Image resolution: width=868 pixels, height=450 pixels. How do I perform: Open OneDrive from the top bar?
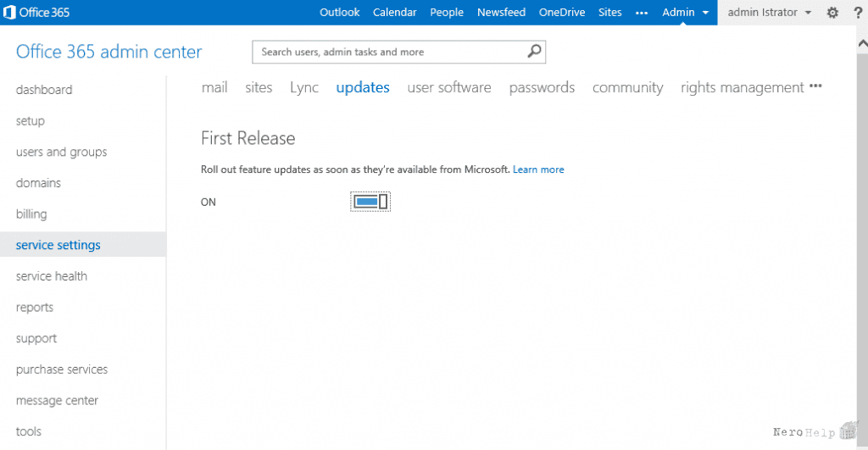pyautogui.click(x=562, y=12)
